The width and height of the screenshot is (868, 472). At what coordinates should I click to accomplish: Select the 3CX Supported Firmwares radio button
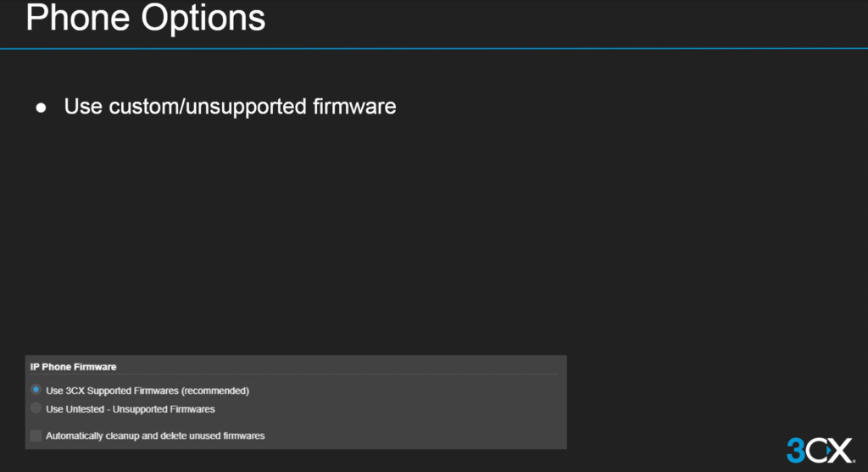pyautogui.click(x=36, y=390)
